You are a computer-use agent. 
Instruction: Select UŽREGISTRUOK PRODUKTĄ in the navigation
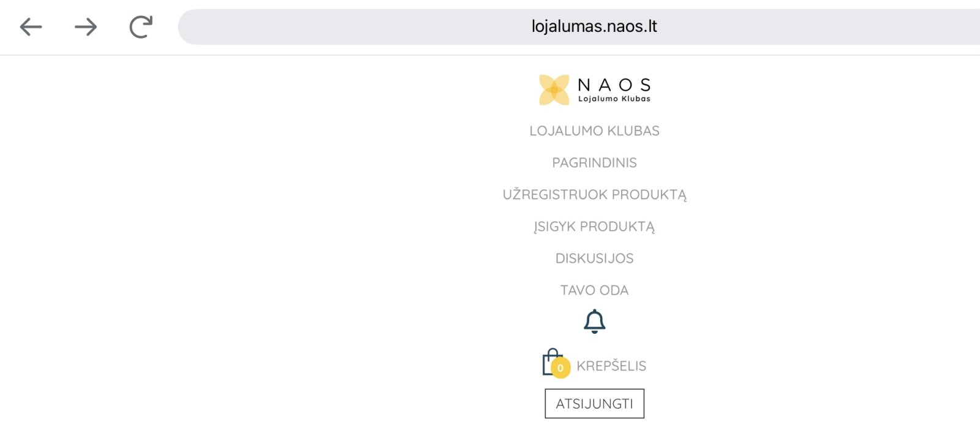tap(594, 195)
